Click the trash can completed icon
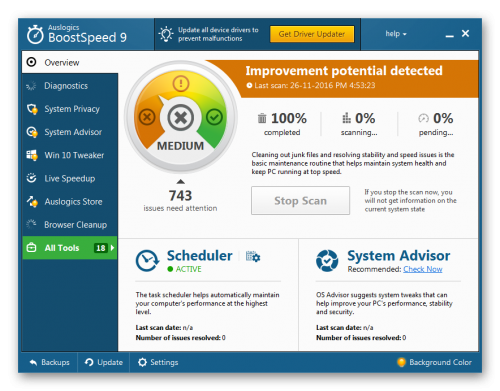Viewport: 500px width, 391px height. (262, 118)
